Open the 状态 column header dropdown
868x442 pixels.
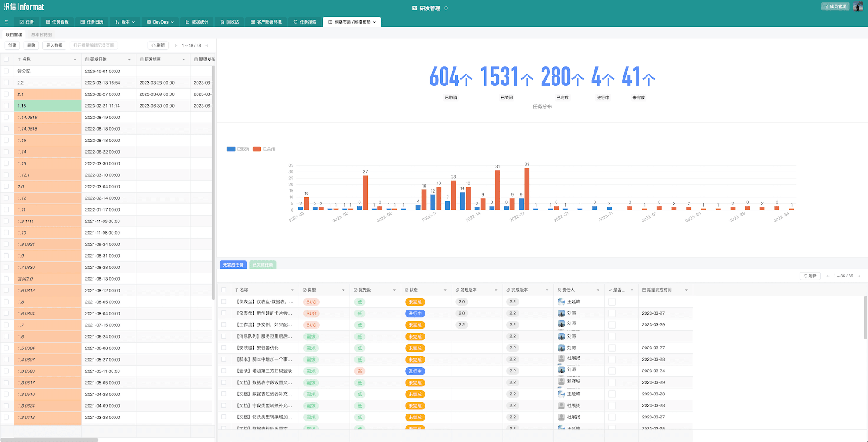coord(445,290)
